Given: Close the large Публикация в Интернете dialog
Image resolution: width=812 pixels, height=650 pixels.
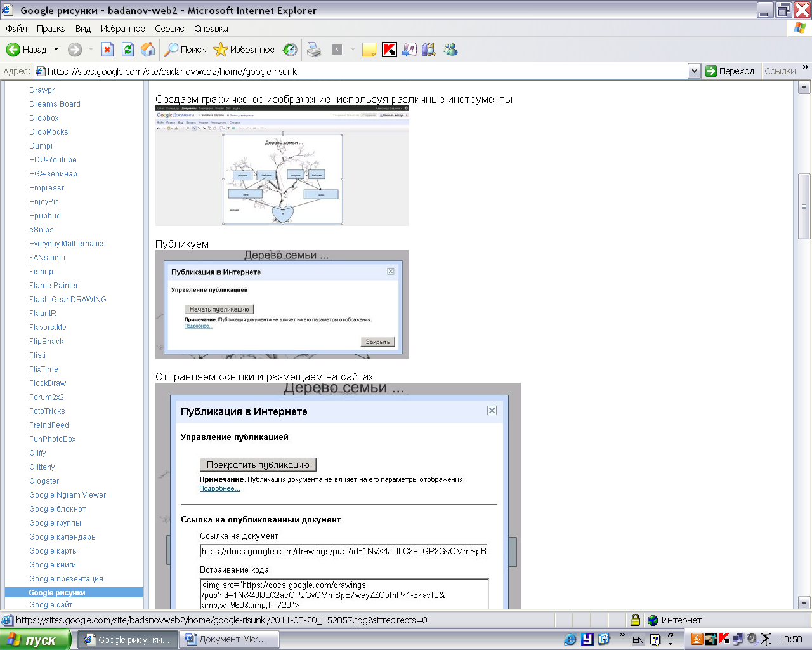Looking at the screenshot, I should [492, 411].
